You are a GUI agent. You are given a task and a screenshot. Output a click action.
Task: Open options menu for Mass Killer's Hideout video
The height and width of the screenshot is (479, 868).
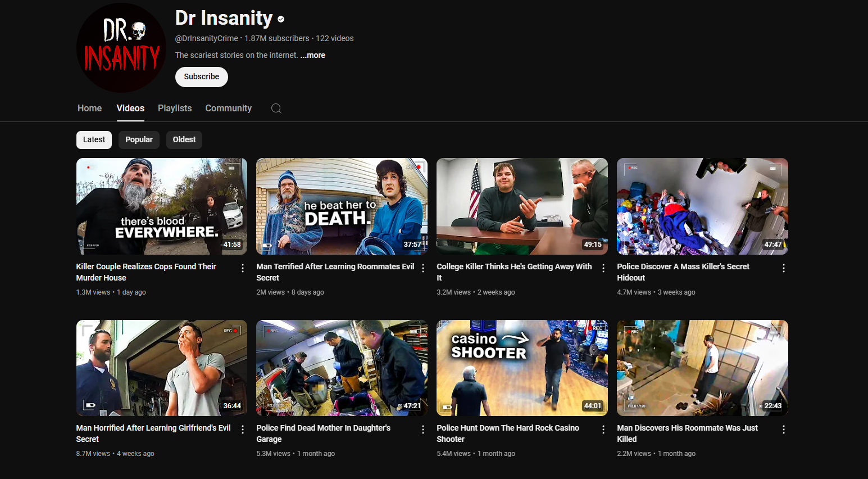784,268
